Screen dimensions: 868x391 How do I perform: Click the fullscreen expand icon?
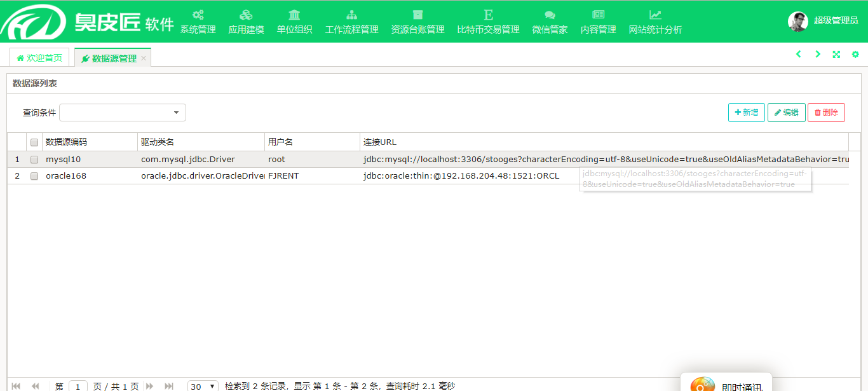coord(836,55)
